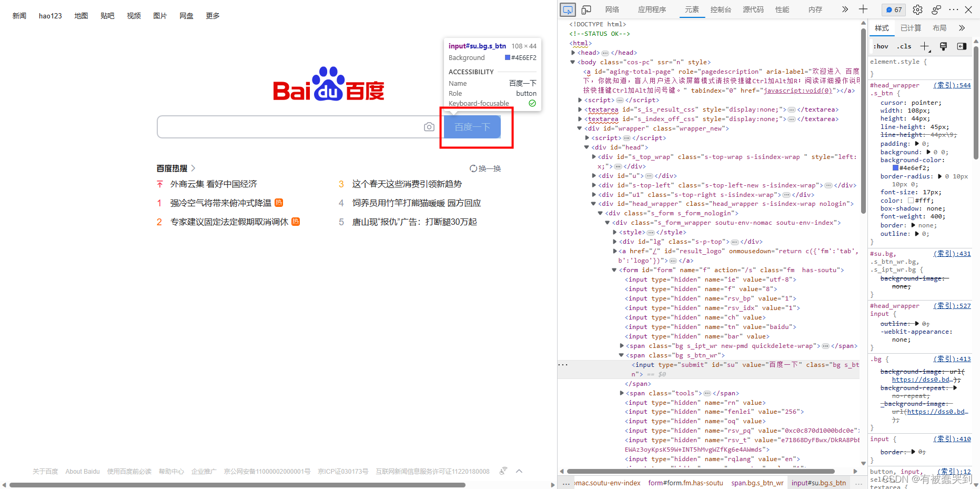The width and height of the screenshot is (980, 489).
Task: Expand padding shorthand in Styles
Action: [x=917, y=144]
